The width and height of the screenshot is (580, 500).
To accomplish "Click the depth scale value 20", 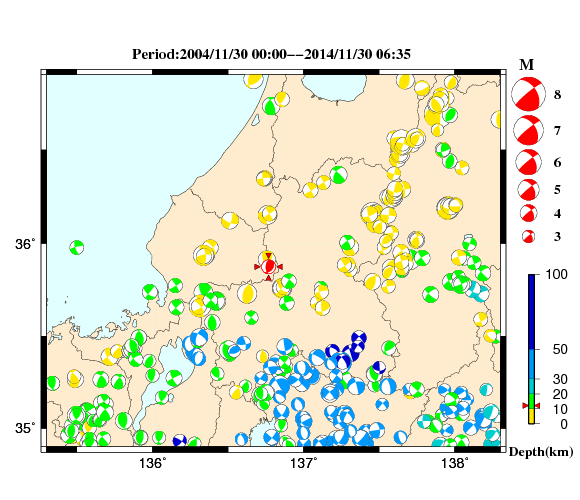I will 560,394.
